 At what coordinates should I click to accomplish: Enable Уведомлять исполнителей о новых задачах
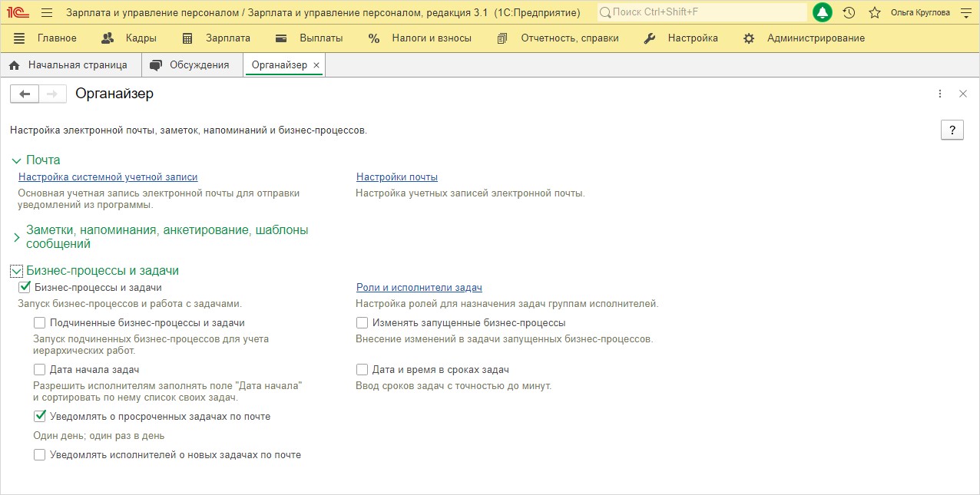tap(39, 455)
